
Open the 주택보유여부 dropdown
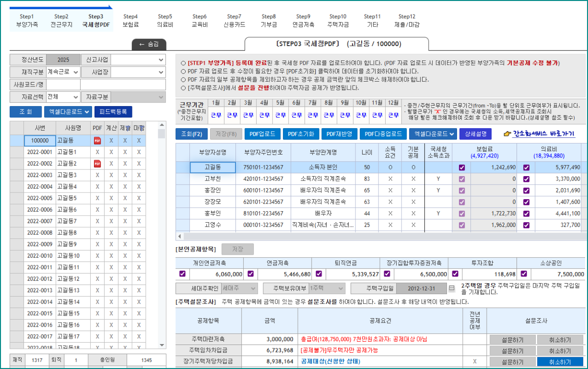327,288
